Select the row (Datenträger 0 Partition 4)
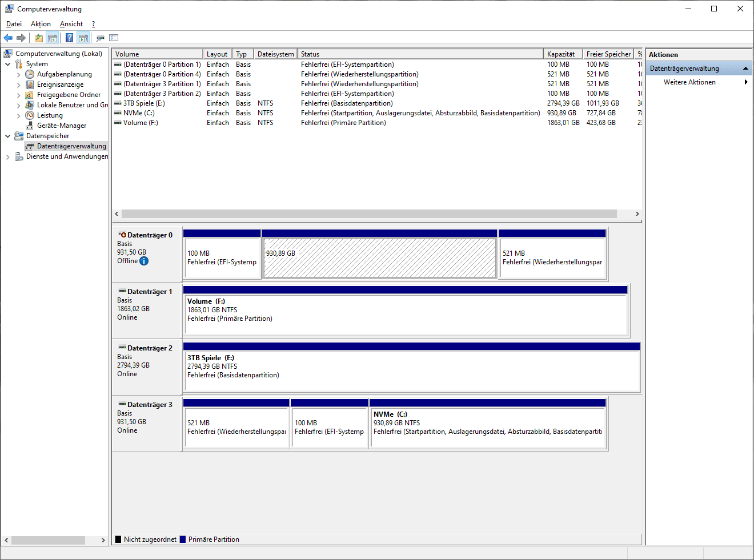The image size is (754, 560). (377, 74)
